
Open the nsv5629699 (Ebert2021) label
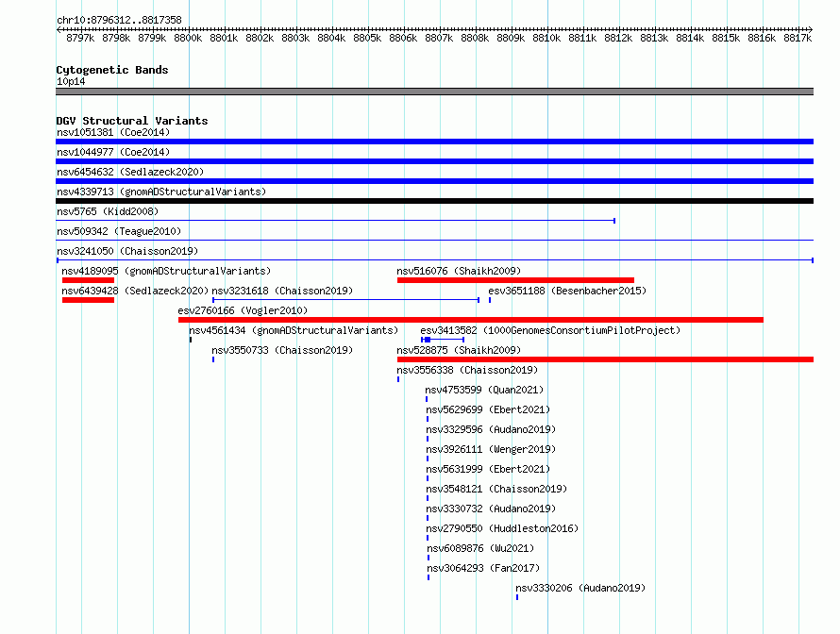(488, 409)
